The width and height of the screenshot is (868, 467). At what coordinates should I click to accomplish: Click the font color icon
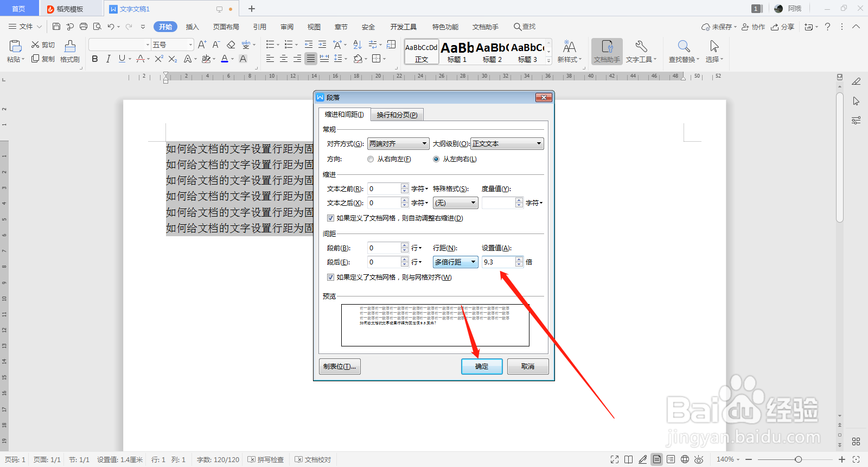tap(225, 59)
